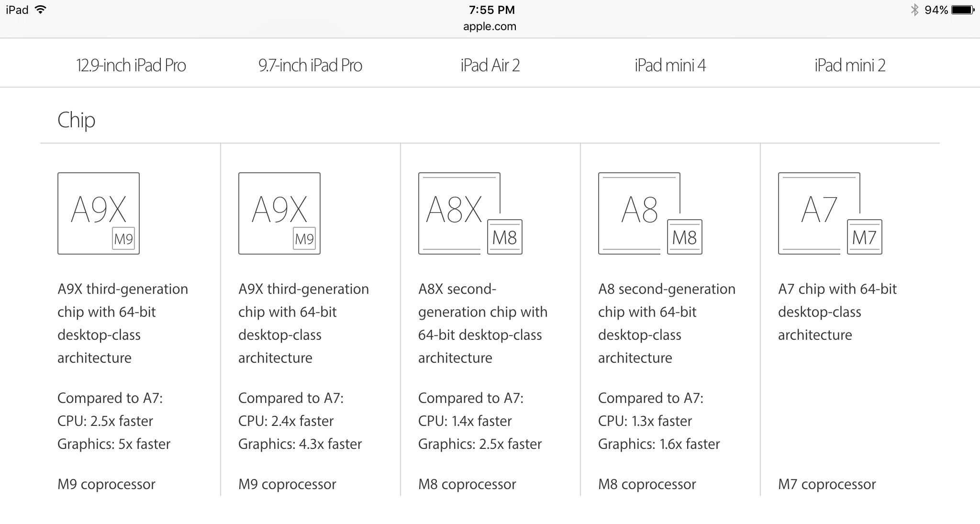The width and height of the screenshot is (980, 524).
Task: Tap the apple.com address bar
Action: click(490, 26)
